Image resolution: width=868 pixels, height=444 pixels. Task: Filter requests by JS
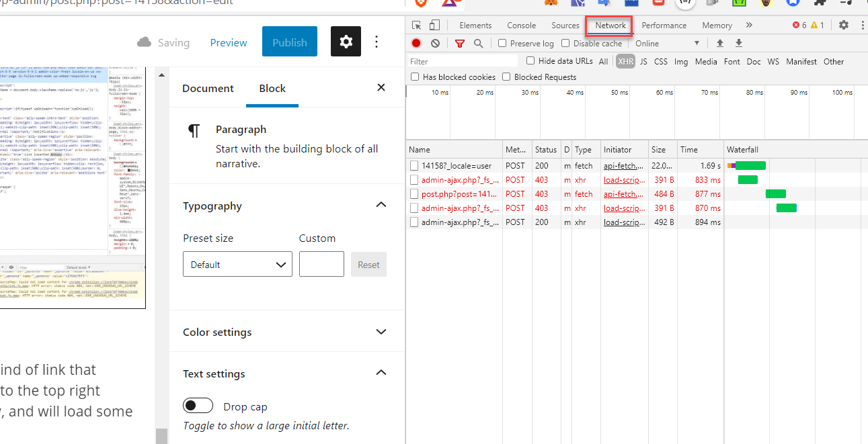click(643, 61)
